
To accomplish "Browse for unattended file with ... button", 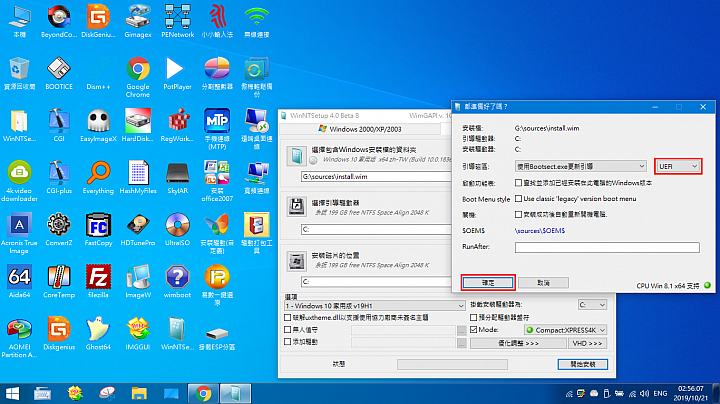I will pos(461,330).
